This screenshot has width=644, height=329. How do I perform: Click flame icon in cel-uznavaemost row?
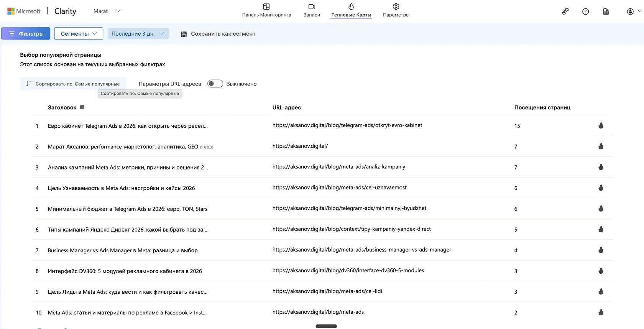[x=601, y=188]
